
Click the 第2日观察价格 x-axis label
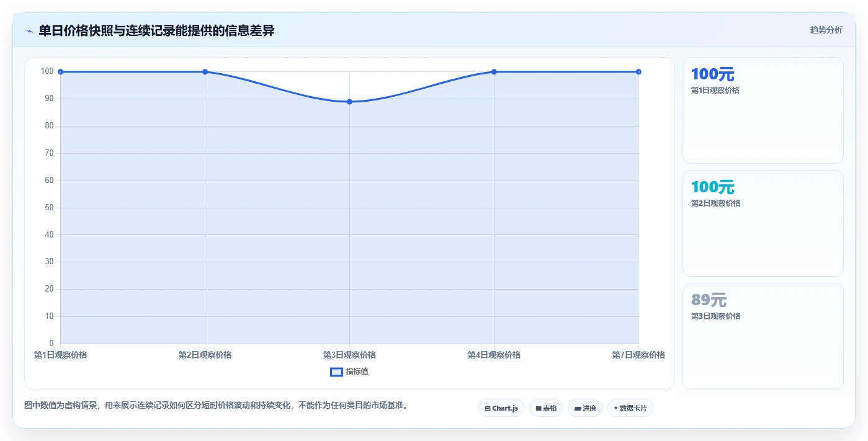205,355
